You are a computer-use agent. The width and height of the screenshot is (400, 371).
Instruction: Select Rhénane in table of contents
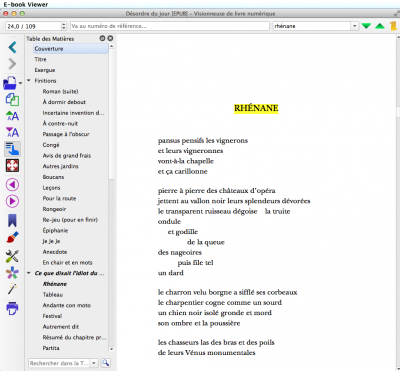point(55,284)
